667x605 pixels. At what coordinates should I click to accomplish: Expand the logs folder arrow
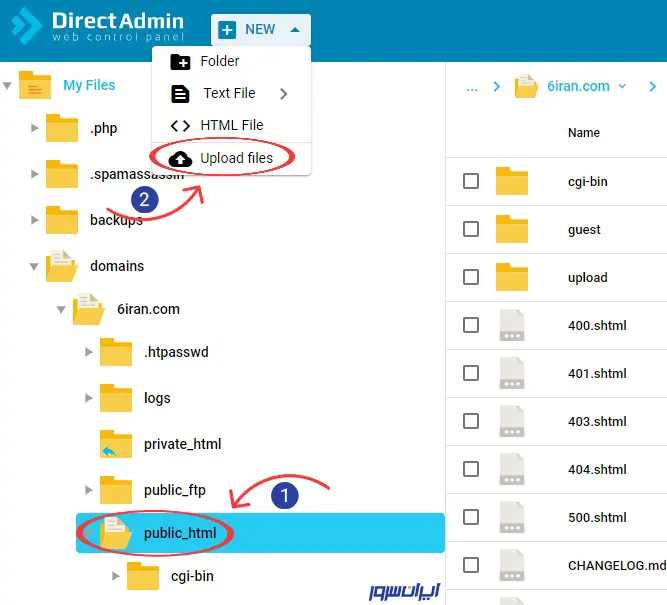(x=88, y=398)
